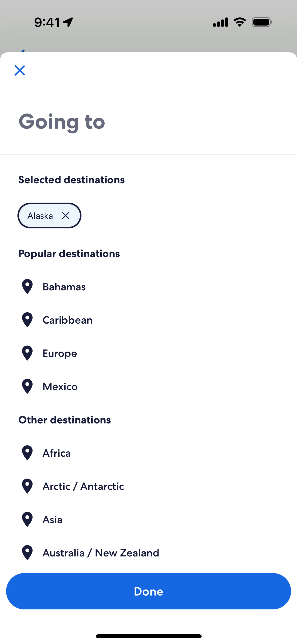Tap the pin icon beside Asia
The height and width of the screenshot is (644, 297).
click(x=27, y=519)
